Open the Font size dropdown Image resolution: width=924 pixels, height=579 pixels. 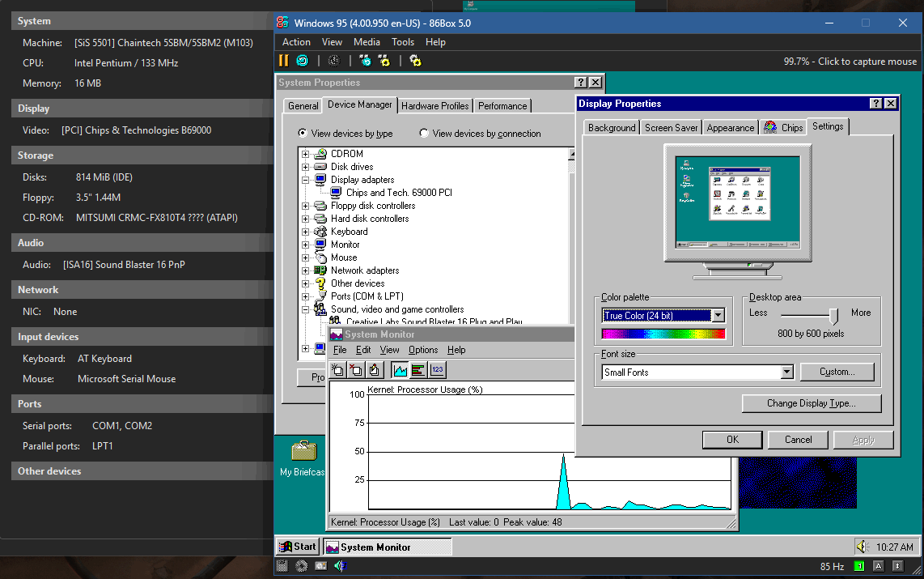point(786,372)
